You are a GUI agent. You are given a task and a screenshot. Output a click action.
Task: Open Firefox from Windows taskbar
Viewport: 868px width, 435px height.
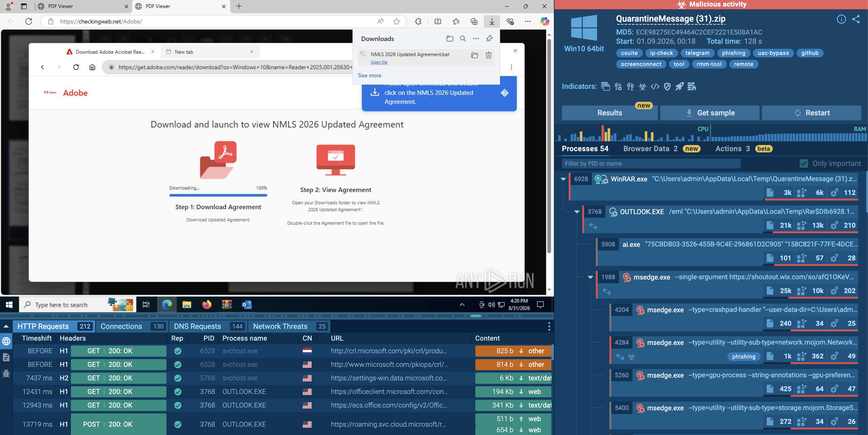pos(207,304)
